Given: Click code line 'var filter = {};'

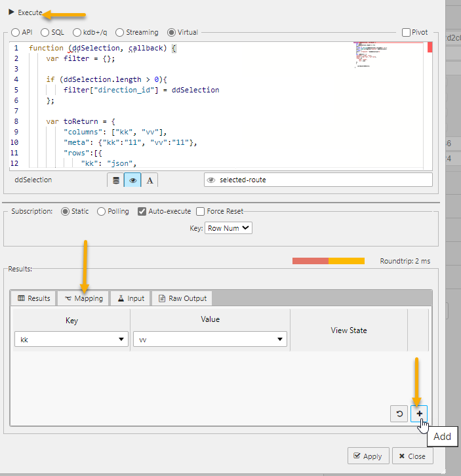Looking at the screenshot, I should 81,58.
